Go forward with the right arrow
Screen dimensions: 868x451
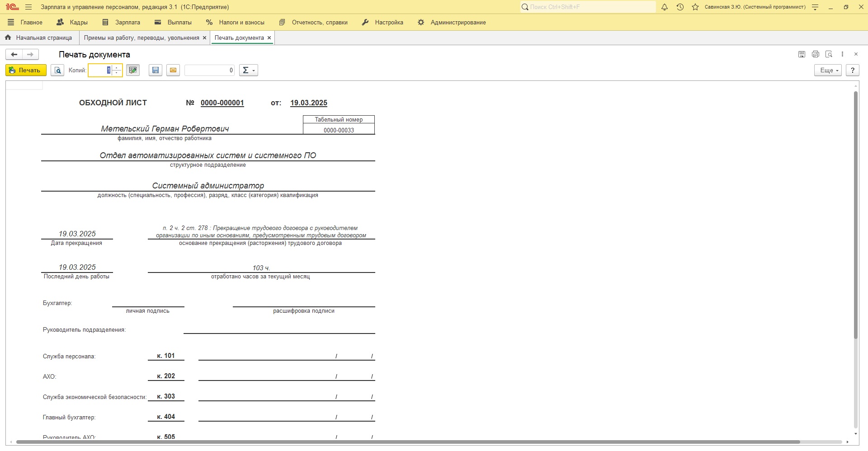(x=30, y=54)
